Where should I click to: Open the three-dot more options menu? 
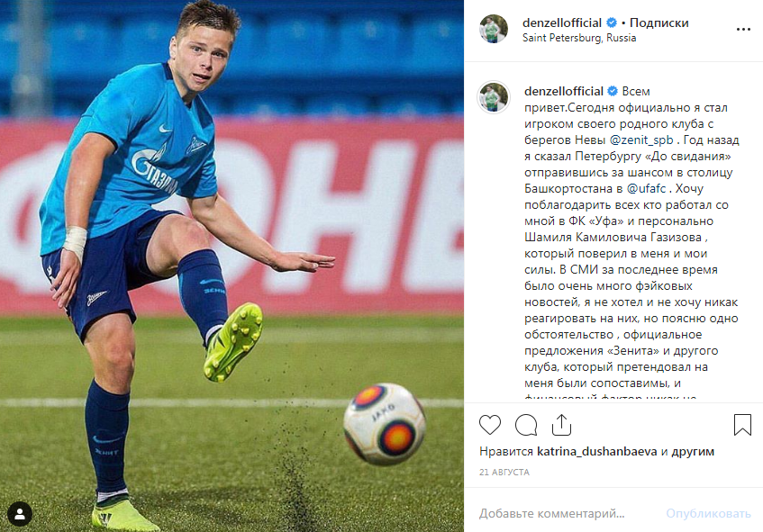(x=743, y=30)
